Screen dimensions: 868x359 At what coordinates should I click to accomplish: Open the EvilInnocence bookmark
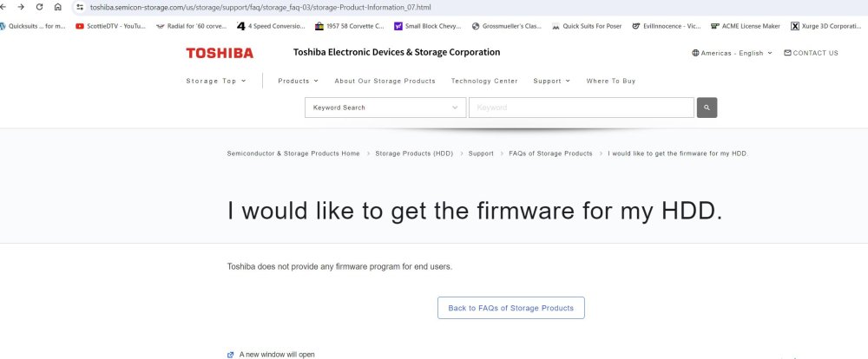point(667,26)
